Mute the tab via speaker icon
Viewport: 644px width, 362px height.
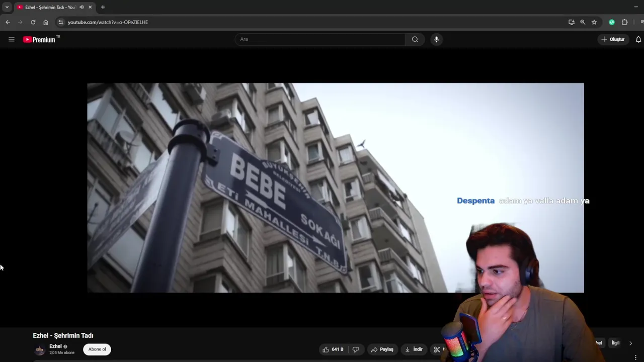pos(82,7)
